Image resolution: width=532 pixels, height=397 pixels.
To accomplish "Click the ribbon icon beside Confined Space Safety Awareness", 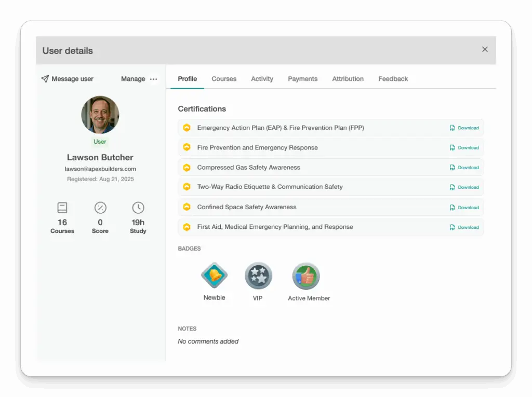I will (x=187, y=207).
